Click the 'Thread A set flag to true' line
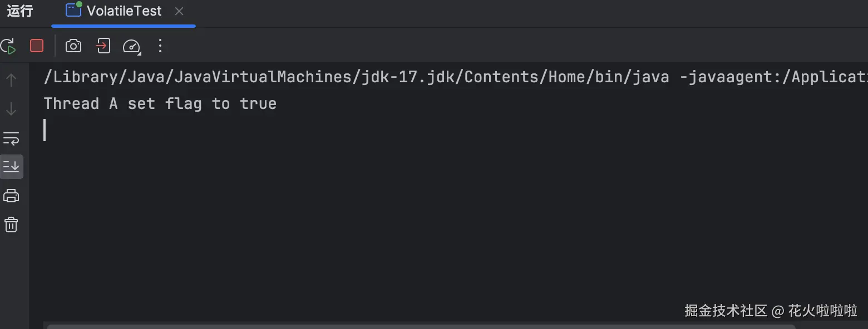The width and height of the screenshot is (868, 329). click(x=160, y=103)
